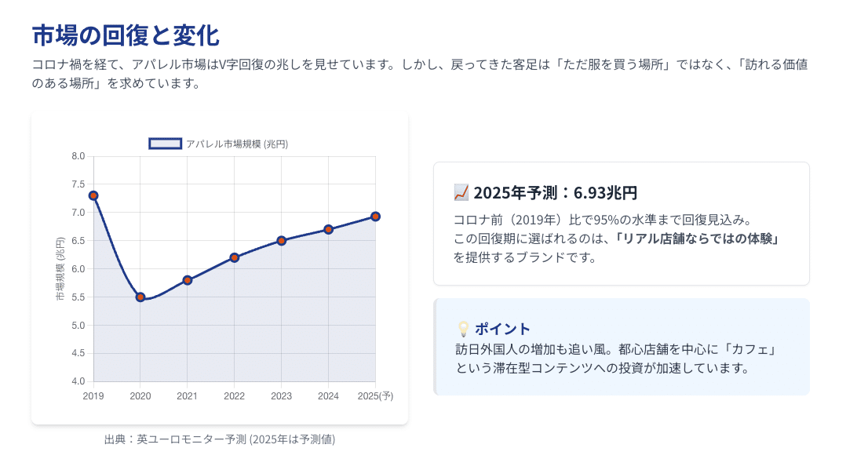This screenshot has height=459, width=868.
Task: Click the 2022 data point marker
Action: pyautogui.click(x=235, y=257)
